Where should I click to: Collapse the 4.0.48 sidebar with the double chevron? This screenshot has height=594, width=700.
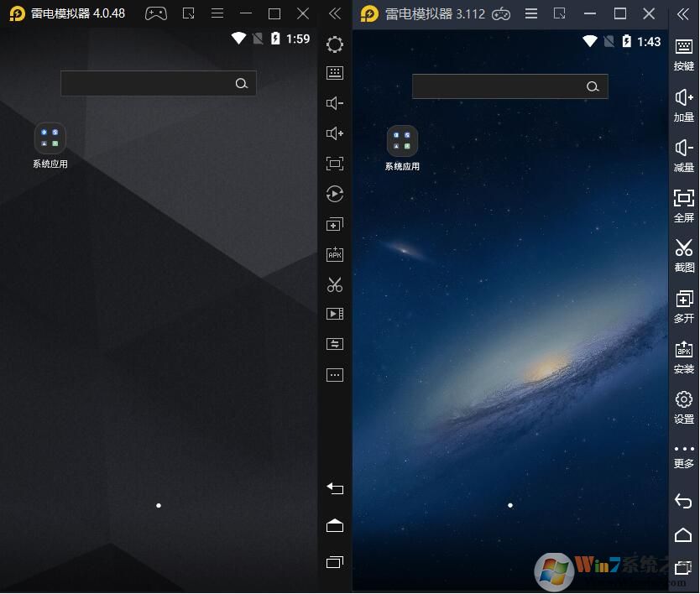click(335, 13)
